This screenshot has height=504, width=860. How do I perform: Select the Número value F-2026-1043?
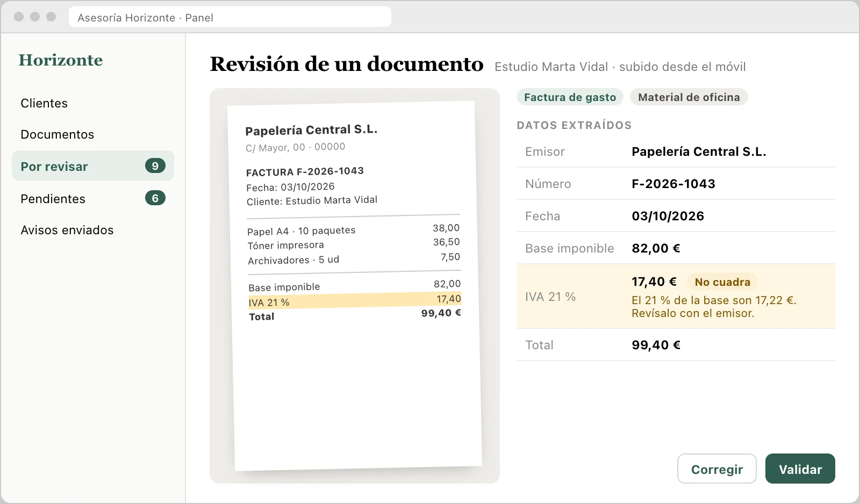[673, 184]
